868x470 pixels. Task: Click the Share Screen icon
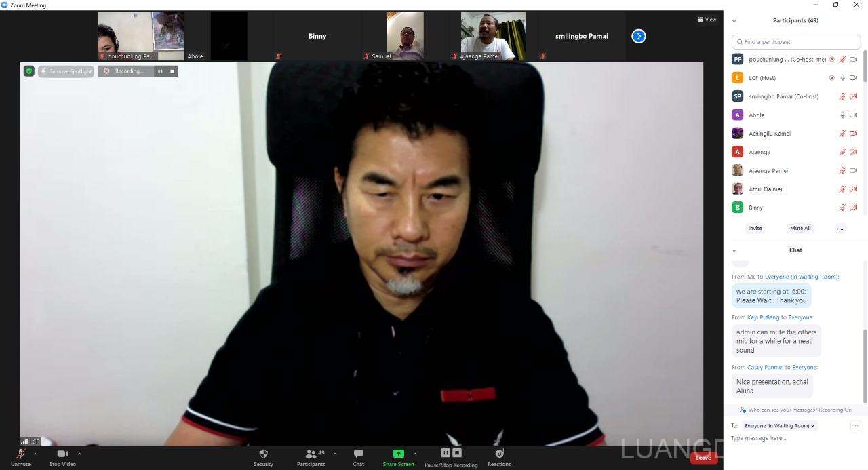pyautogui.click(x=398, y=454)
